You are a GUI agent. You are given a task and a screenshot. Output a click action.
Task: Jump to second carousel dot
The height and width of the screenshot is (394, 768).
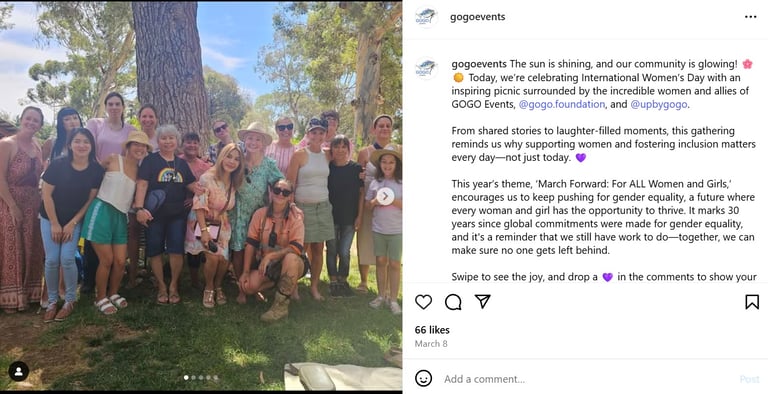(x=193, y=378)
